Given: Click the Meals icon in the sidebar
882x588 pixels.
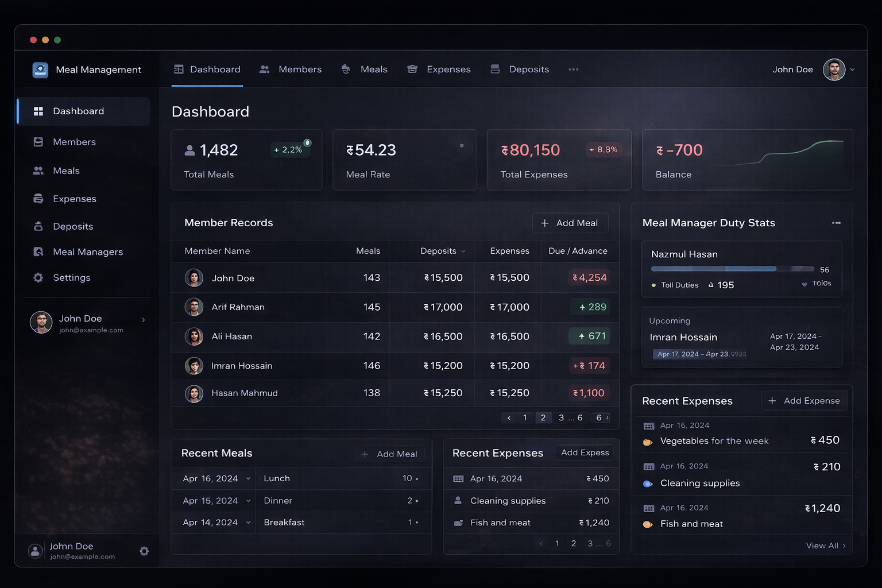Looking at the screenshot, I should 38,171.
